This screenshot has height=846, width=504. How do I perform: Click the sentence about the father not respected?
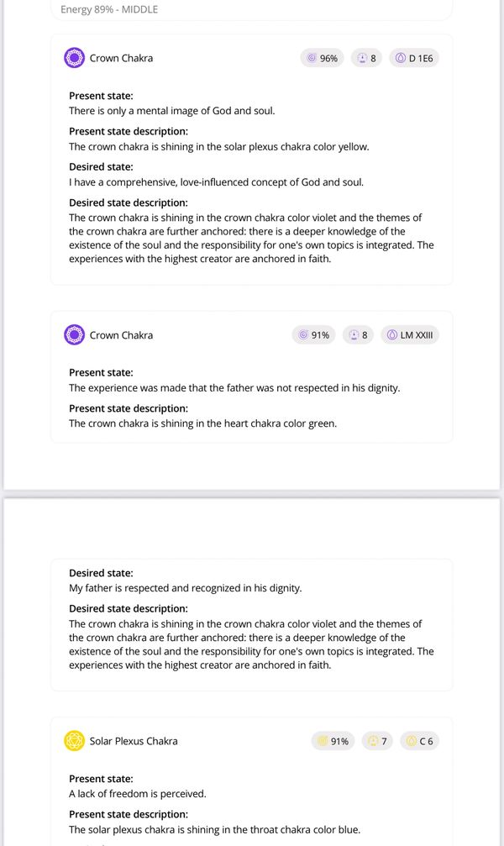(234, 388)
